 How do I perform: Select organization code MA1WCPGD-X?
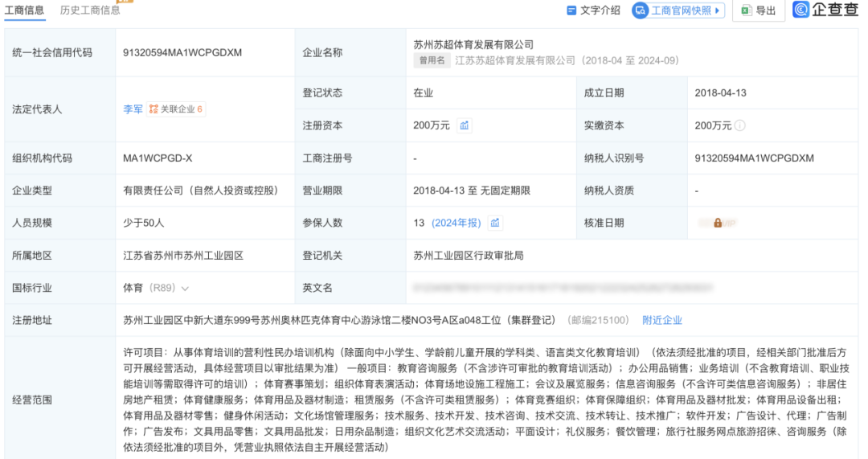tap(158, 158)
